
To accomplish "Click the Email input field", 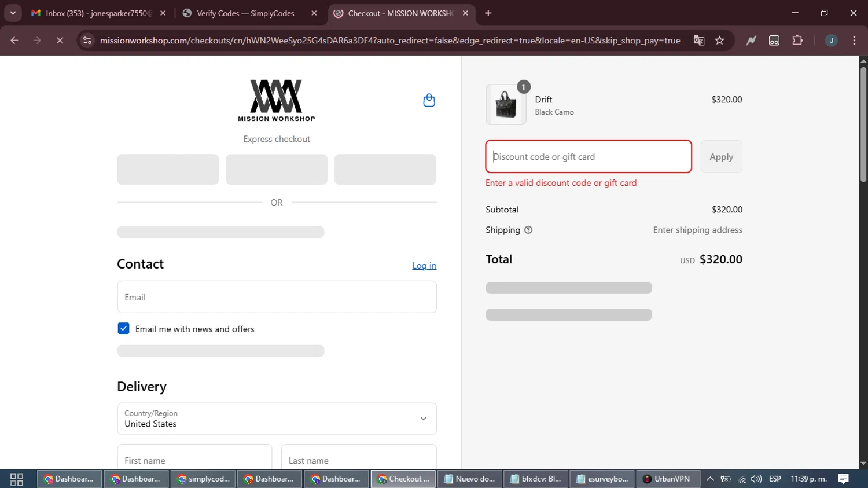I will coord(277,297).
